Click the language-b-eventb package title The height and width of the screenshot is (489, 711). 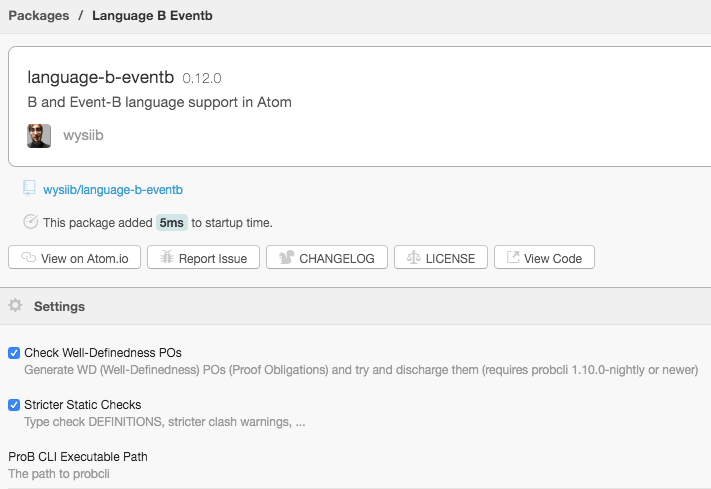pos(101,77)
